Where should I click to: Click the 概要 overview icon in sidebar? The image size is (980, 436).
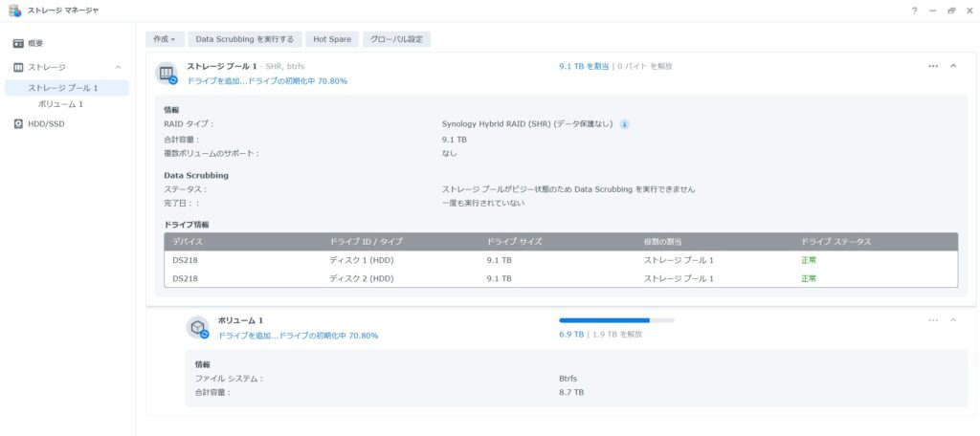click(18, 44)
